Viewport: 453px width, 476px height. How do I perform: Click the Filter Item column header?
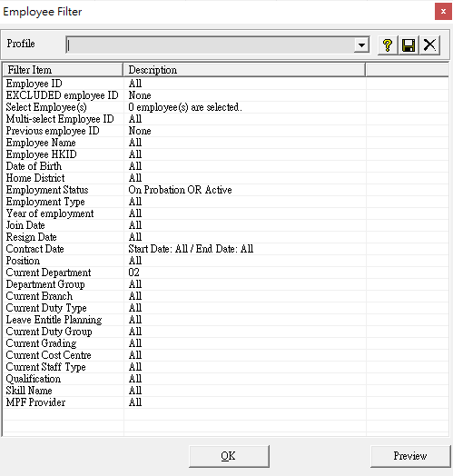click(x=64, y=70)
